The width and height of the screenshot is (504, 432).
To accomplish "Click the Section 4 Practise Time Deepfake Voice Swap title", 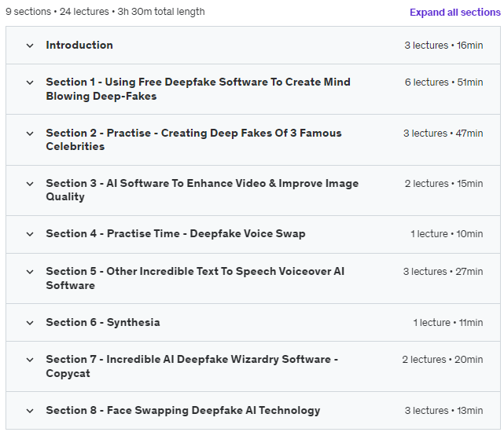I will point(175,233).
